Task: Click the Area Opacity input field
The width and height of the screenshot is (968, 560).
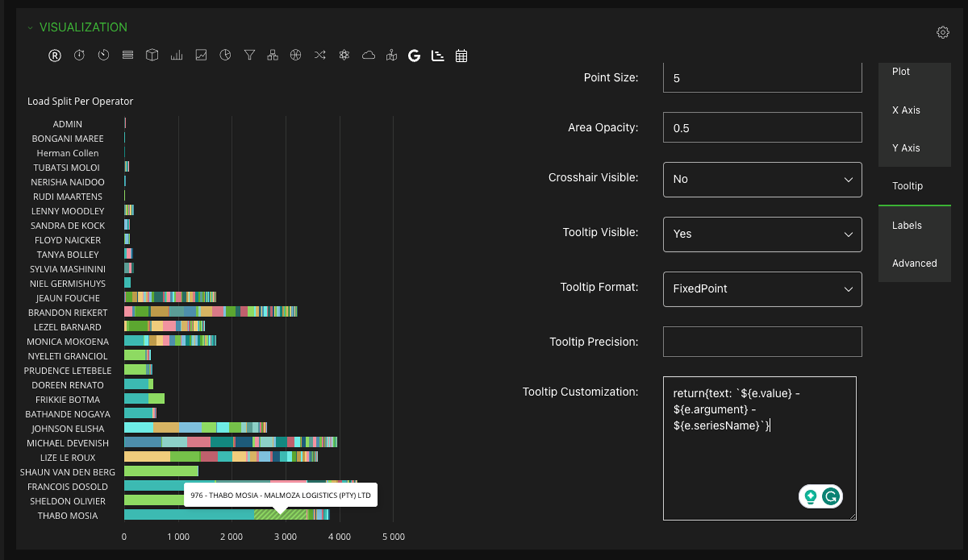Action: [x=762, y=128]
